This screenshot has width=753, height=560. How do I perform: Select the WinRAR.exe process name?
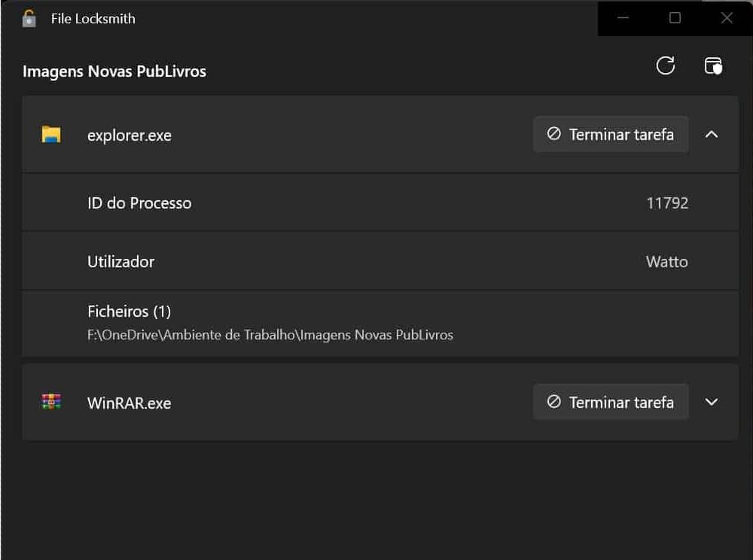point(130,403)
